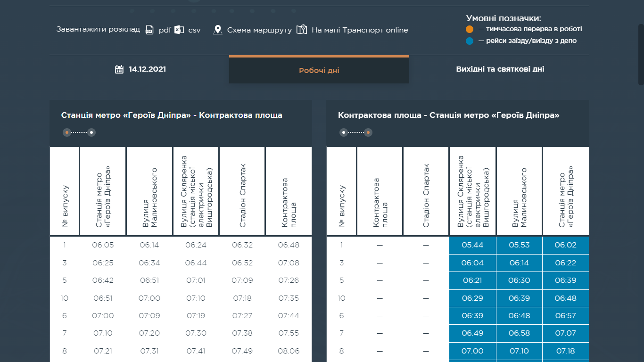This screenshot has width=644, height=362.
Task: Click the left table time 07:08
Action: point(289,263)
